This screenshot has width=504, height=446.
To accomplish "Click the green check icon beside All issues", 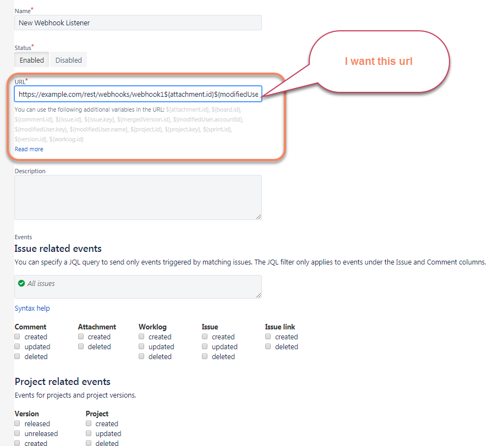I will coord(21,283).
